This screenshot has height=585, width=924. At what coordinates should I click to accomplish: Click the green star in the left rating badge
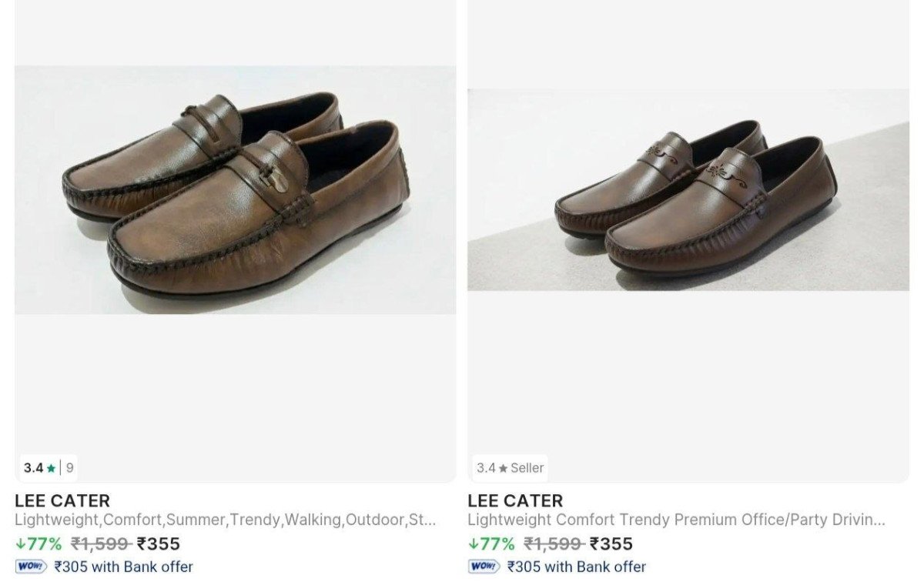tap(51, 466)
